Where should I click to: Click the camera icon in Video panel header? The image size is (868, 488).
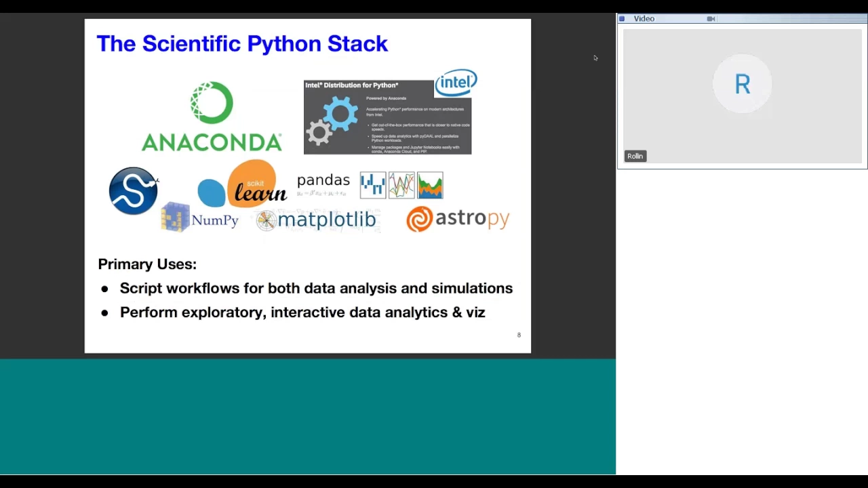point(711,19)
